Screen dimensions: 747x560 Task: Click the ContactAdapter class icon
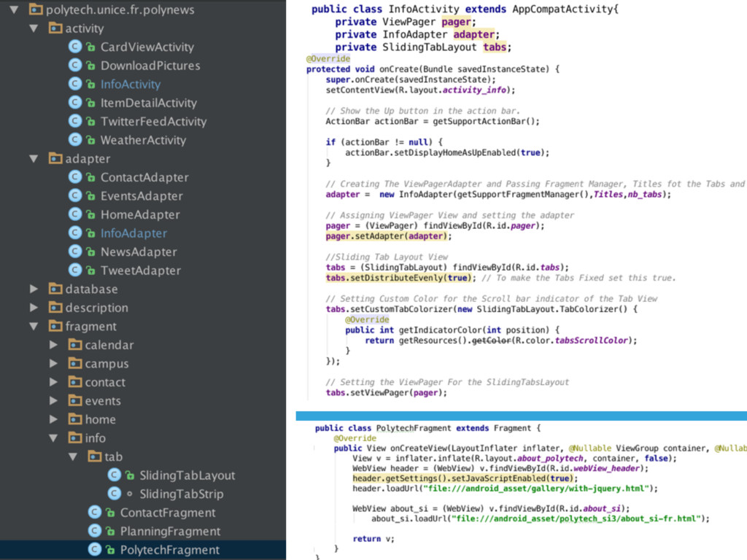75,177
